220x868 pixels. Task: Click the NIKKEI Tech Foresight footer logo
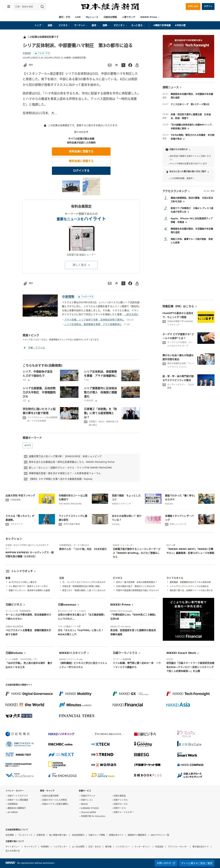click(x=188, y=694)
